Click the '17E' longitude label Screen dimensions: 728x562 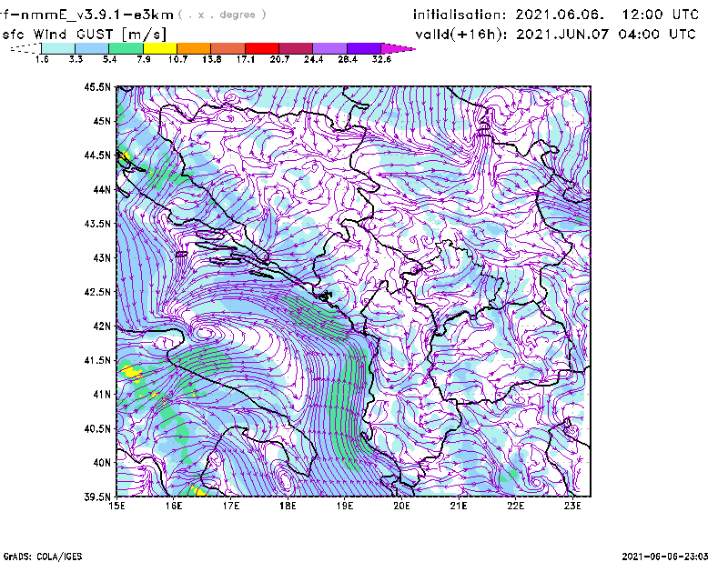pos(231,506)
